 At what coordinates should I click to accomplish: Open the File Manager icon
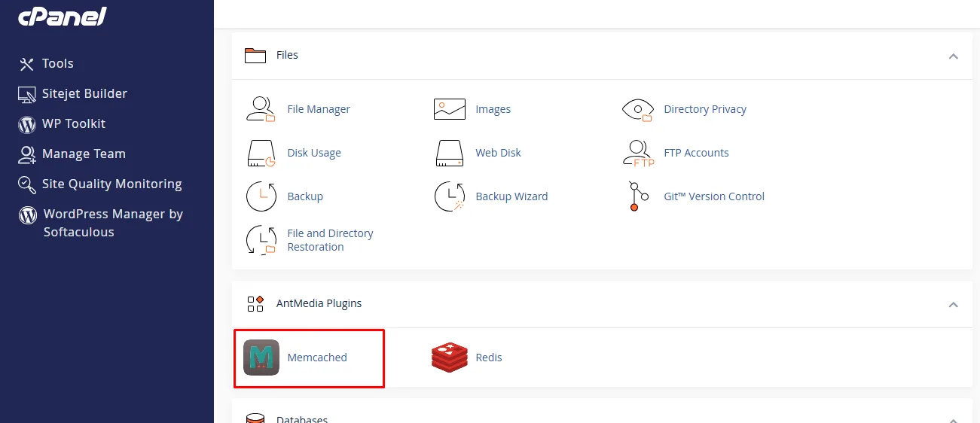point(261,109)
